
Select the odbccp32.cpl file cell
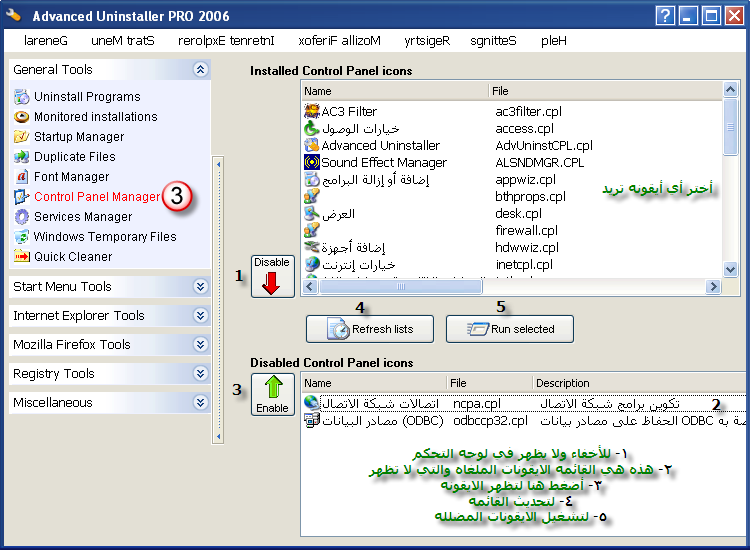click(x=490, y=420)
